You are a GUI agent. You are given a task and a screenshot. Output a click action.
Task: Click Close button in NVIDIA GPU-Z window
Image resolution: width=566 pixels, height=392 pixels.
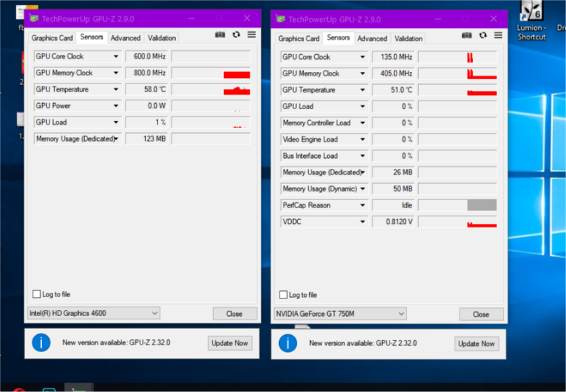(481, 315)
